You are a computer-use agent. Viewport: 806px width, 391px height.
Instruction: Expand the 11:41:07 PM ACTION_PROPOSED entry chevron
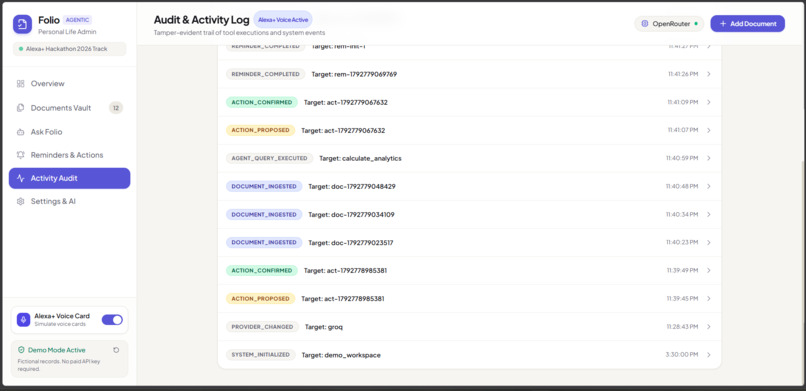pyautogui.click(x=709, y=131)
